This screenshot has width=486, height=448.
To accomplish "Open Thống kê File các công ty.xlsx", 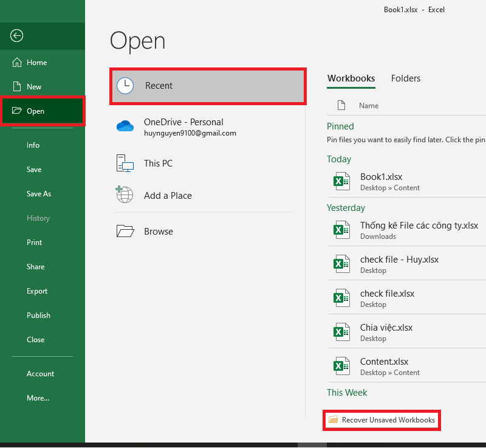I will pyautogui.click(x=419, y=226).
